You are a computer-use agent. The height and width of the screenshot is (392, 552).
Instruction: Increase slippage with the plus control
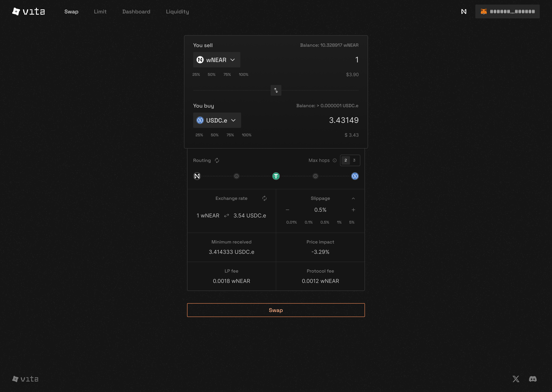353,210
